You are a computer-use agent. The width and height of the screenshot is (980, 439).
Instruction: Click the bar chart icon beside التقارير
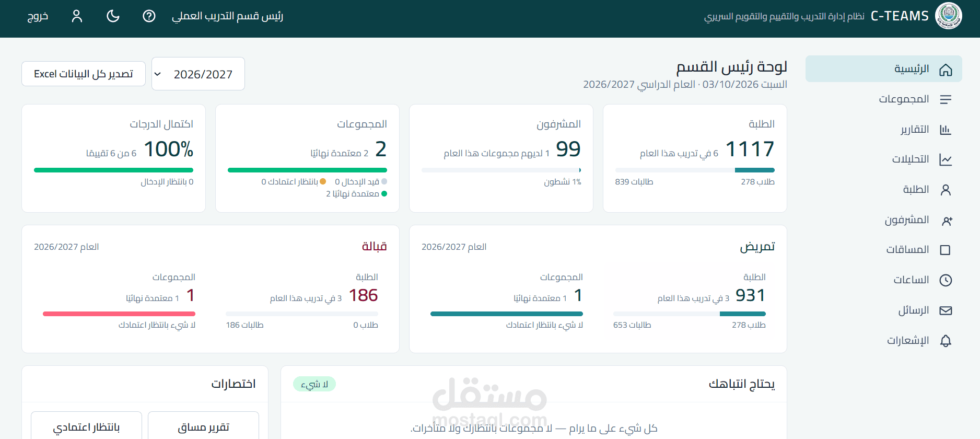pos(946,130)
